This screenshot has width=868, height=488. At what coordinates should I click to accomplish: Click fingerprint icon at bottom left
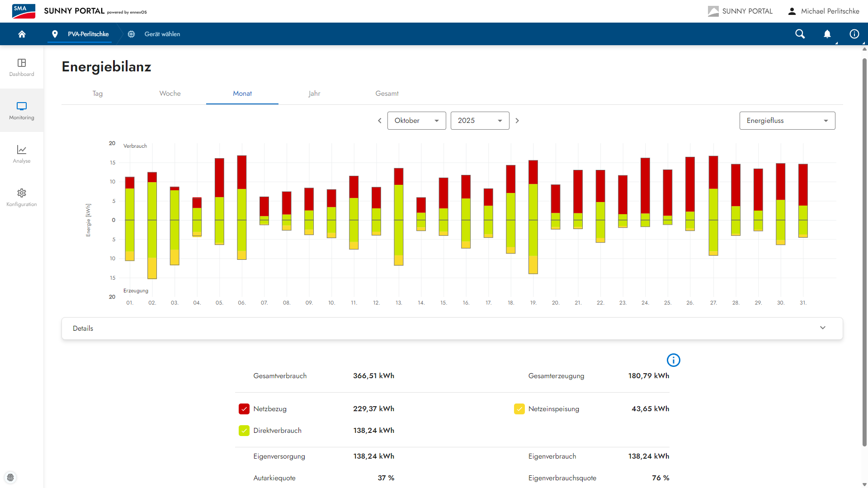pyautogui.click(x=10, y=478)
